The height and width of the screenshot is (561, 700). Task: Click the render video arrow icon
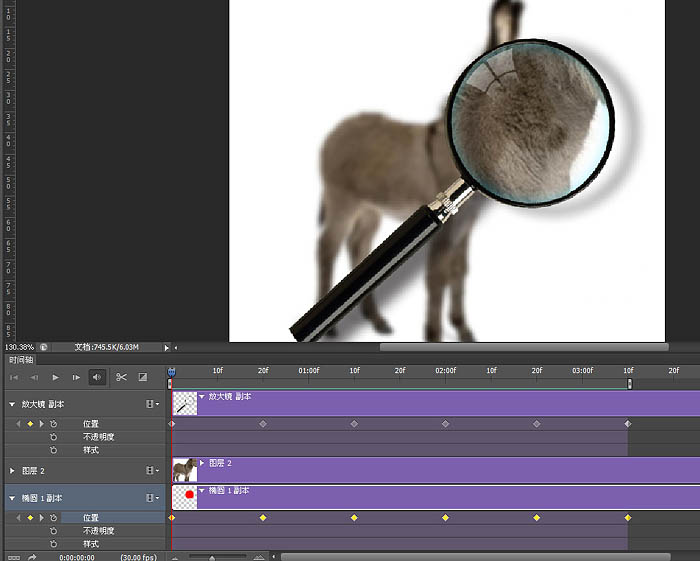(x=32, y=556)
